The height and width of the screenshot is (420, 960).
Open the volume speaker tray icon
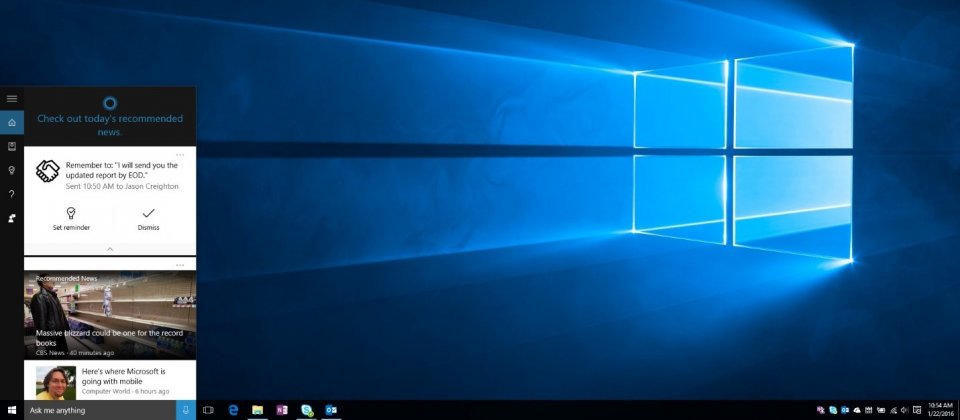(x=904, y=410)
